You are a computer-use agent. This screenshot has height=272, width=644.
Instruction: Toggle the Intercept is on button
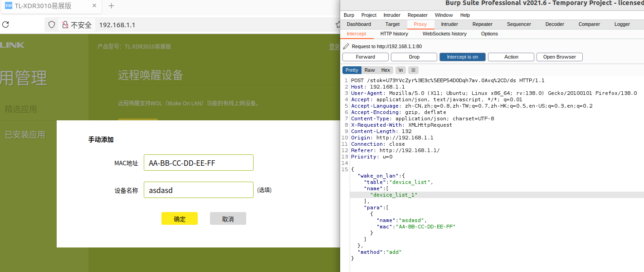pyautogui.click(x=463, y=57)
